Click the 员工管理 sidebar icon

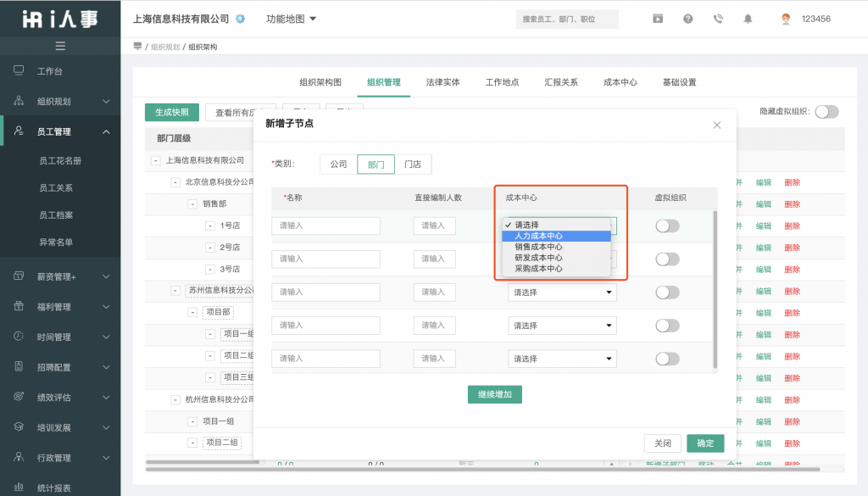pos(19,131)
